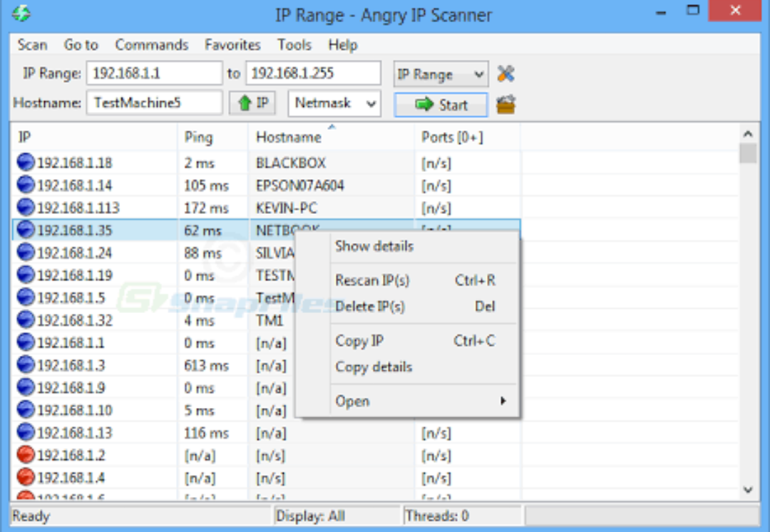The width and height of the screenshot is (770, 532).
Task: Click the blue status icon for 192.168.1.24
Action: point(26,252)
